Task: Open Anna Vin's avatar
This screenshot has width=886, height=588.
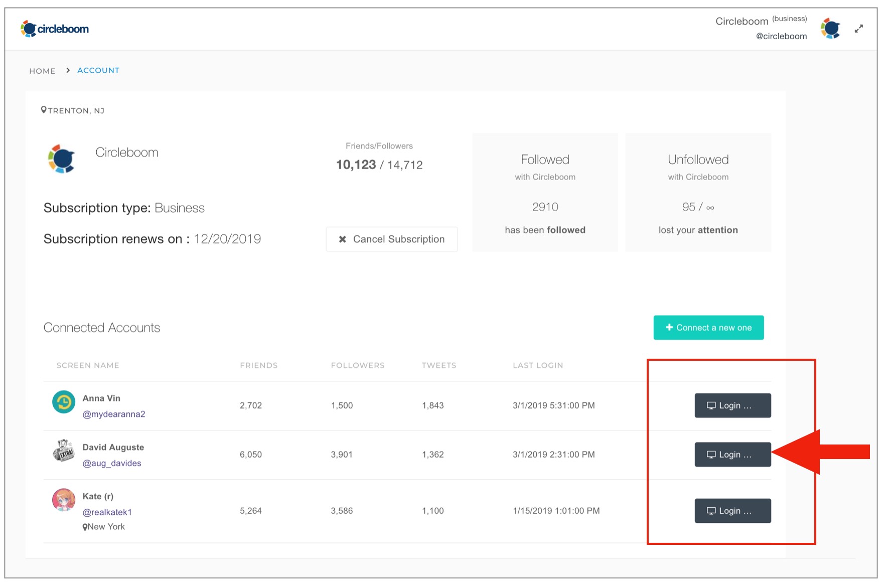Action: [64, 402]
